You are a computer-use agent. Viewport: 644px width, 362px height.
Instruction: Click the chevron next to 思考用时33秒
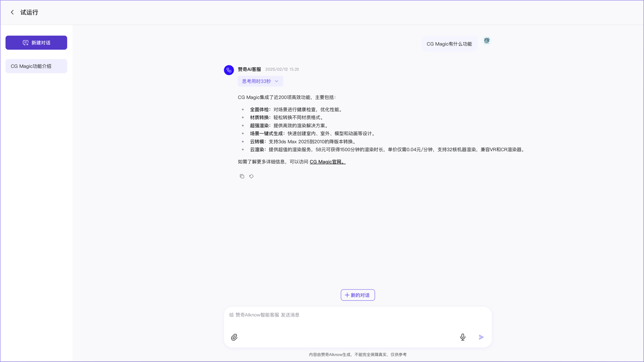[277, 81]
